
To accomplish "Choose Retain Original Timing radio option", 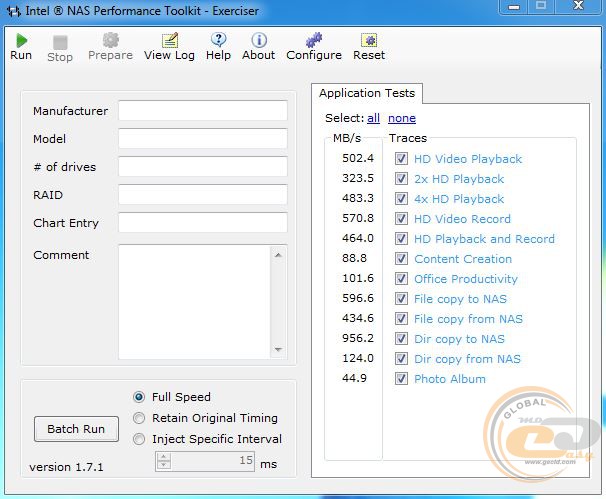I will pyautogui.click(x=139, y=418).
